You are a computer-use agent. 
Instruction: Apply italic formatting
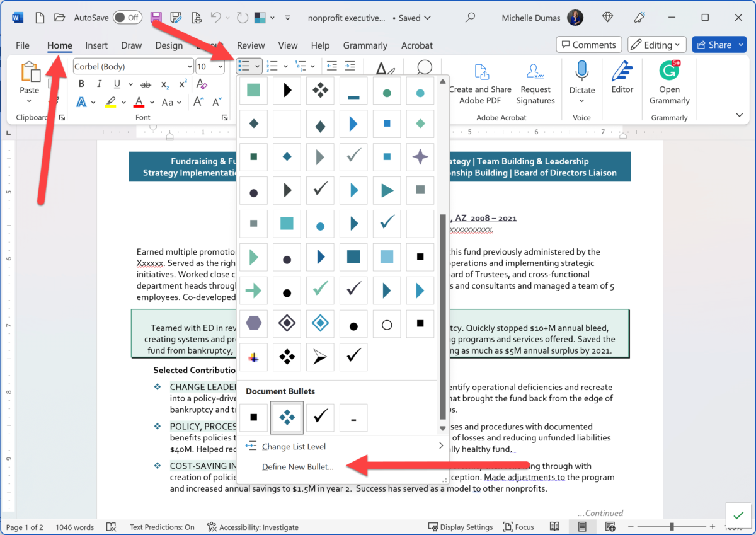coord(98,83)
